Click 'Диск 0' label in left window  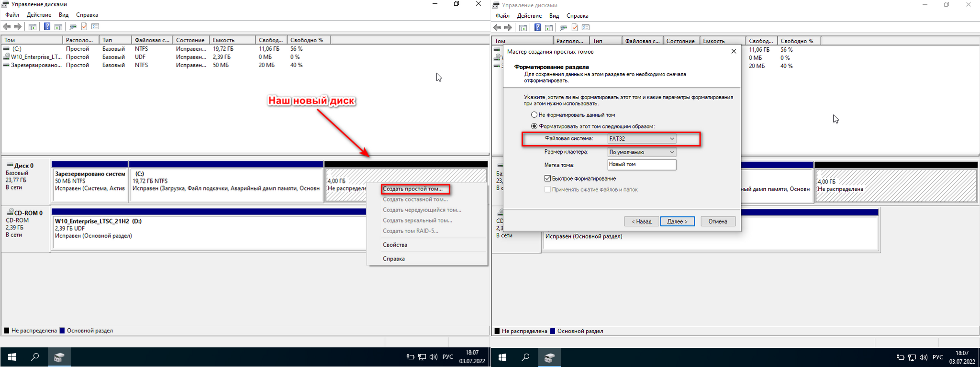pos(24,166)
